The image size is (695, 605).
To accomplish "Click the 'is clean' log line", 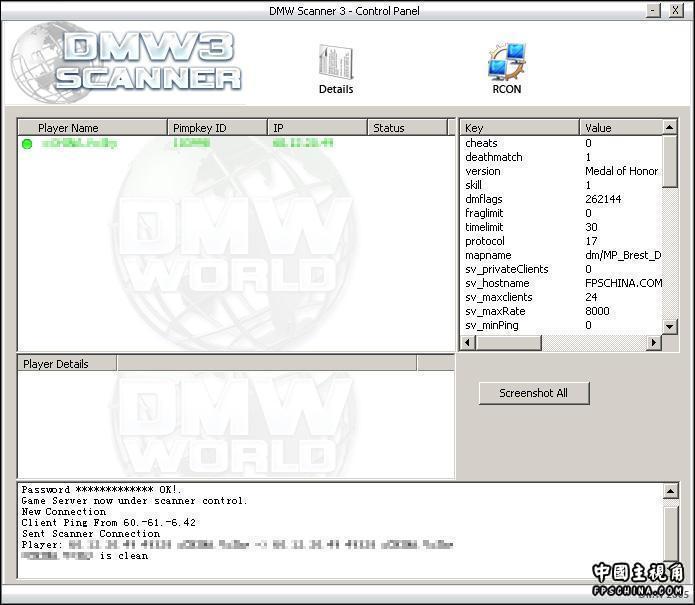I will pos(85,556).
